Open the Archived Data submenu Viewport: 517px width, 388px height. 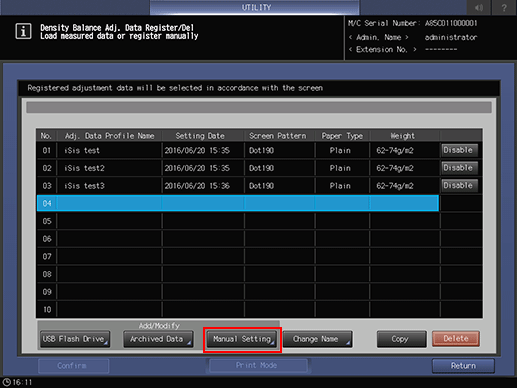[x=158, y=339]
